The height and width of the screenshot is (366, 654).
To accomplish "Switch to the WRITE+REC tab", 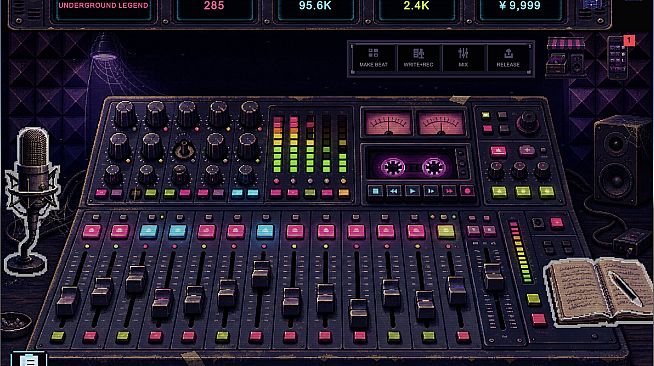I will [418, 58].
